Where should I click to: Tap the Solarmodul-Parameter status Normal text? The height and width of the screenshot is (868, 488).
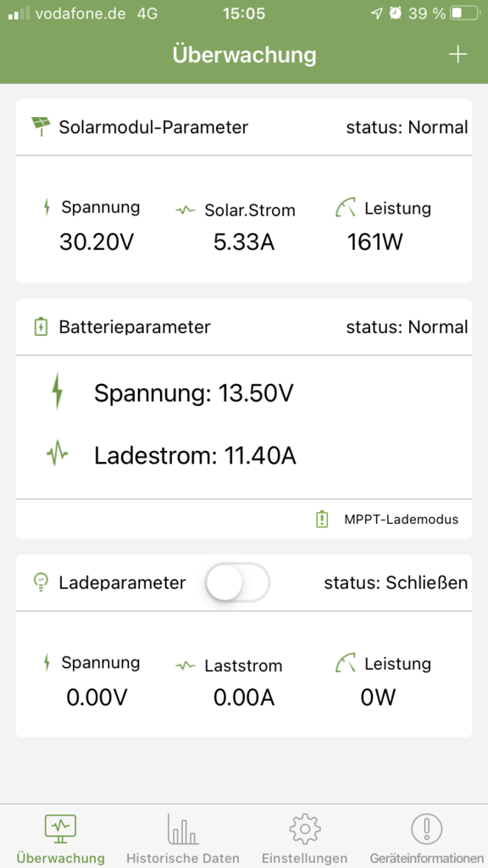(408, 127)
